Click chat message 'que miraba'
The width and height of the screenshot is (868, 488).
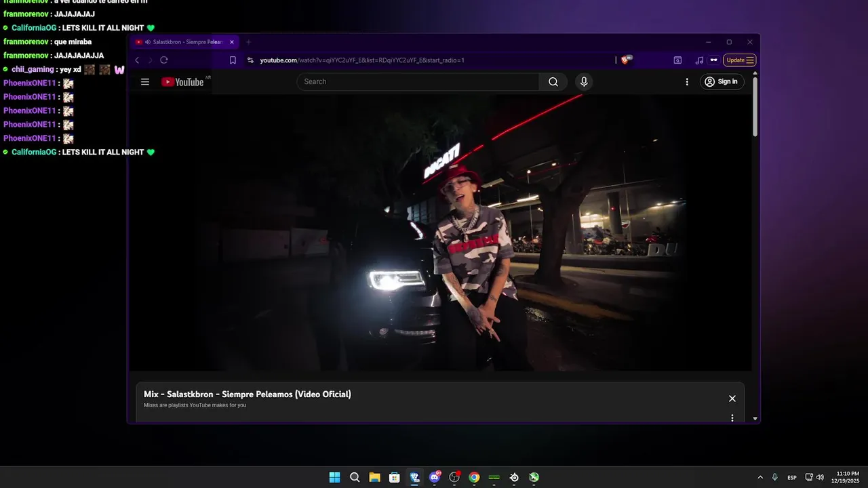tap(73, 42)
